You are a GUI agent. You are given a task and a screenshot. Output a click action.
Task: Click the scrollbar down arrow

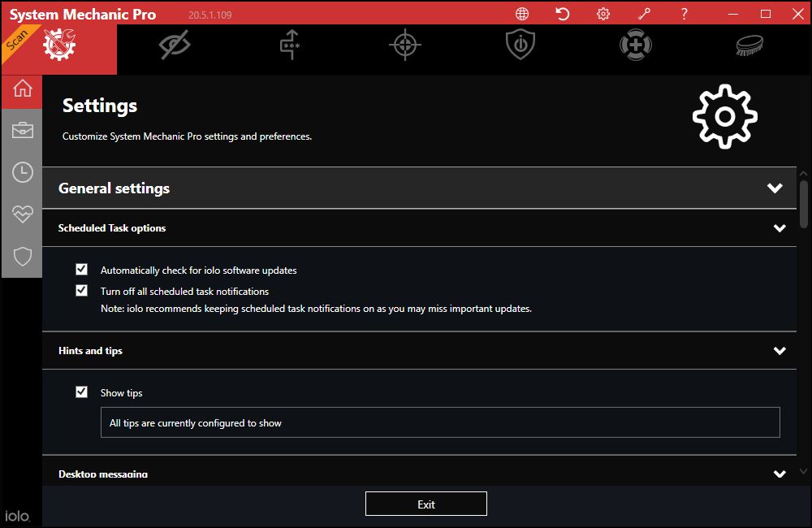tap(804, 471)
